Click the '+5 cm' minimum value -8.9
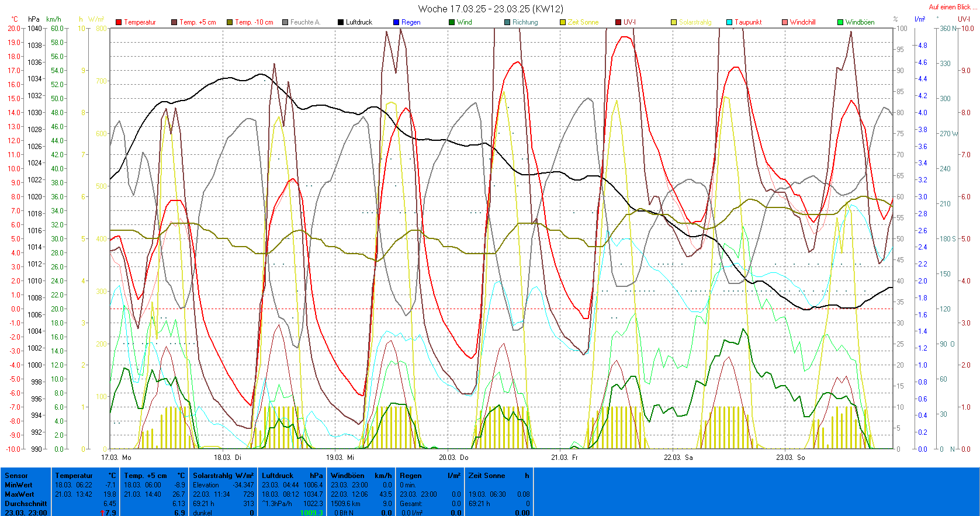The height and width of the screenshot is (516, 980). point(179,485)
